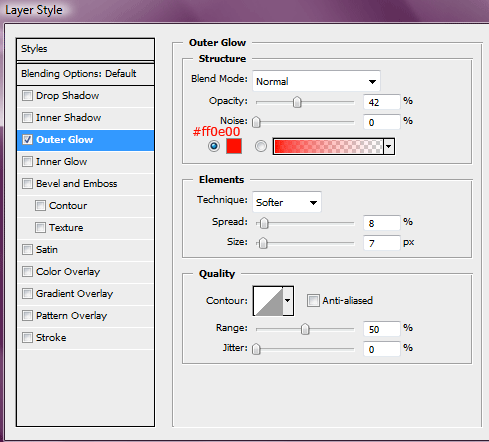Open the gradient preset picker arrow

click(x=389, y=146)
